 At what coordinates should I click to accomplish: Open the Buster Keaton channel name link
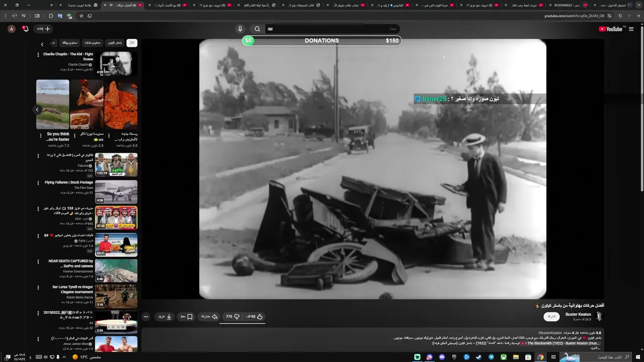click(x=578, y=315)
